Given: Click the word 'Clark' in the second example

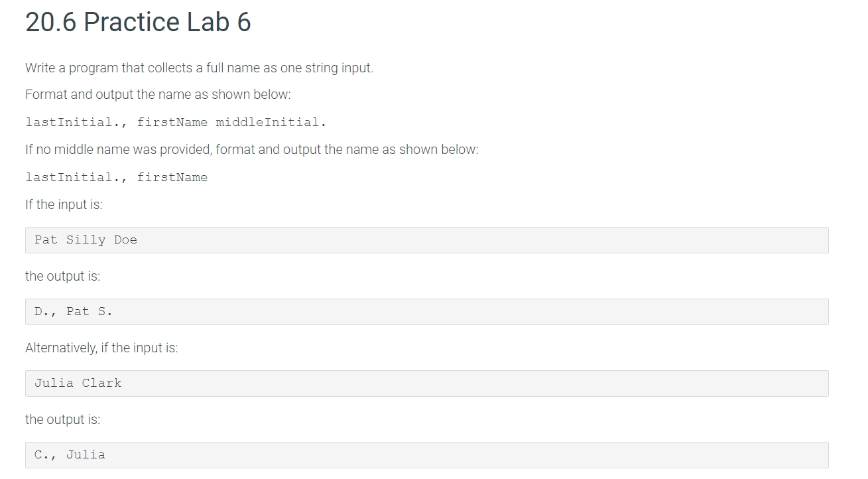Looking at the screenshot, I should tap(101, 383).
